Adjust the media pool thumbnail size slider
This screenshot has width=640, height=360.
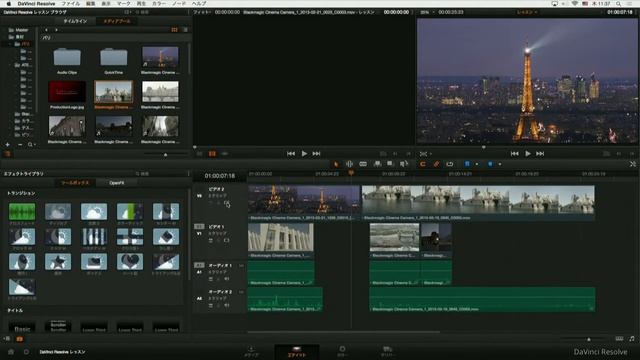(x=165, y=155)
